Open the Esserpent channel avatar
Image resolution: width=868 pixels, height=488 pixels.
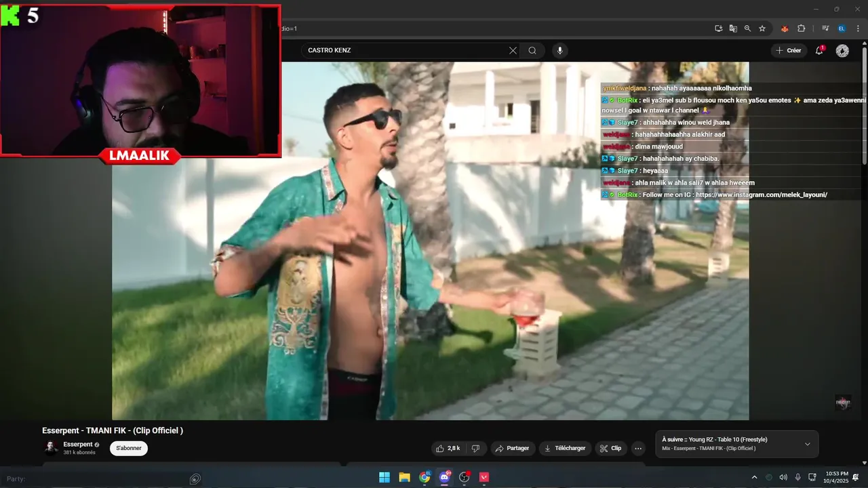click(51, 447)
